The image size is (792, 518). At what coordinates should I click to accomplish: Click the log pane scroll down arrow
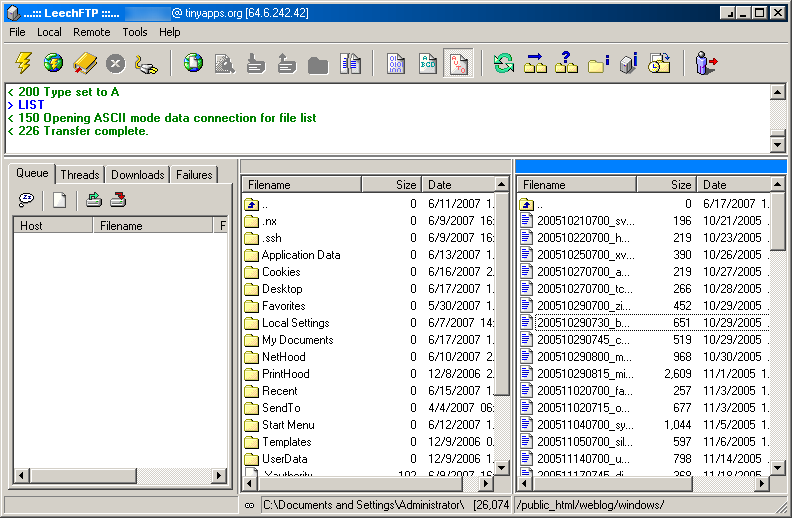click(777, 145)
